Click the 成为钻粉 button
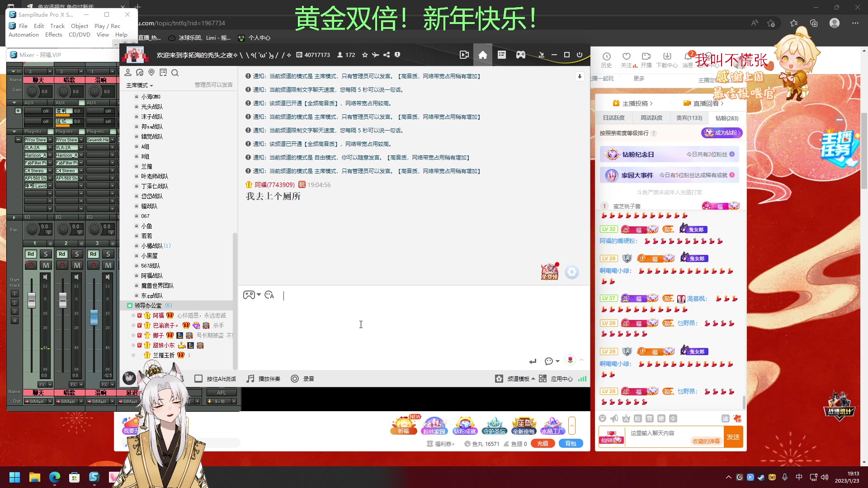868x488 pixels. coord(722,133)
